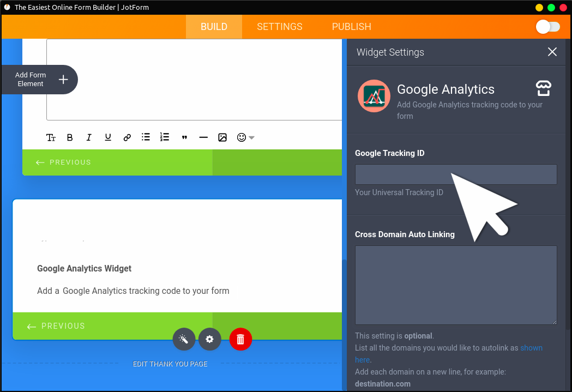Click the Cross Domain Auto Linking textarea

pos(455,285)
